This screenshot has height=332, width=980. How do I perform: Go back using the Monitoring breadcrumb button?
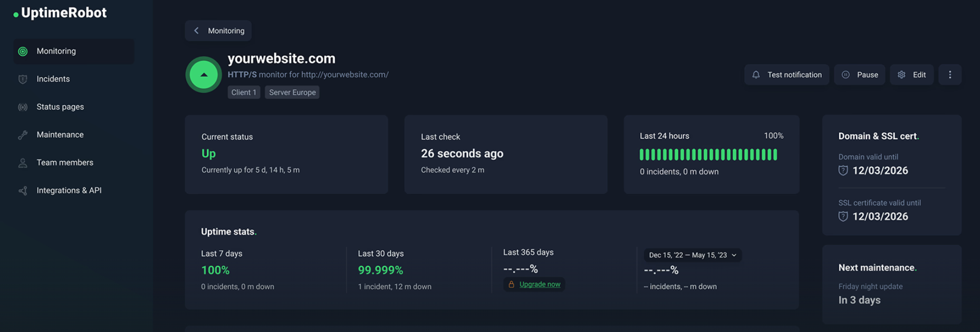point(218,31)
